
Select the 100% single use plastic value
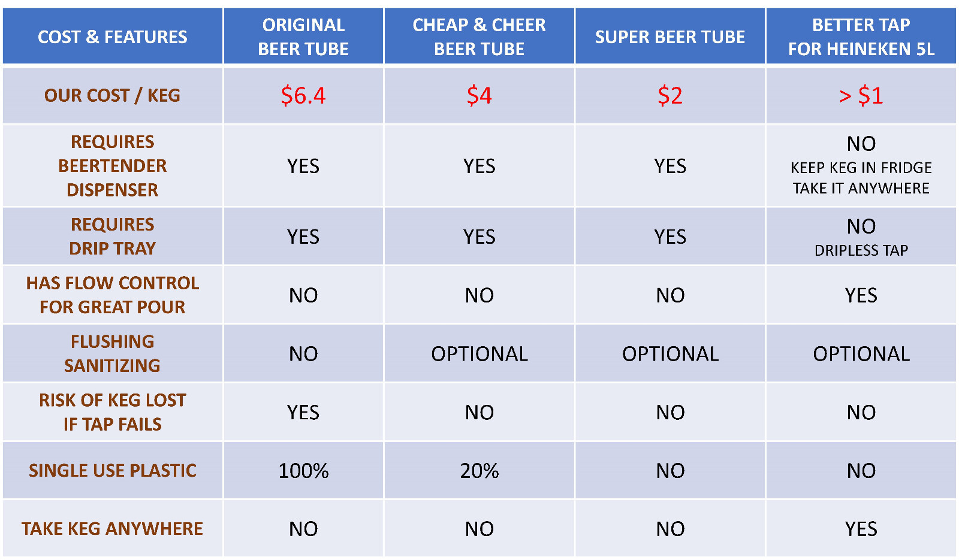pos(303,471)
